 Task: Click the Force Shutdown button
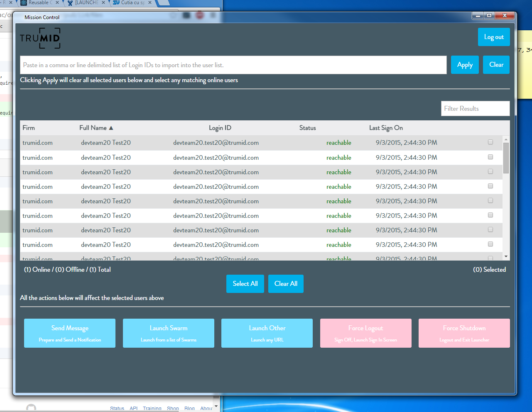(x=464, y=333)
